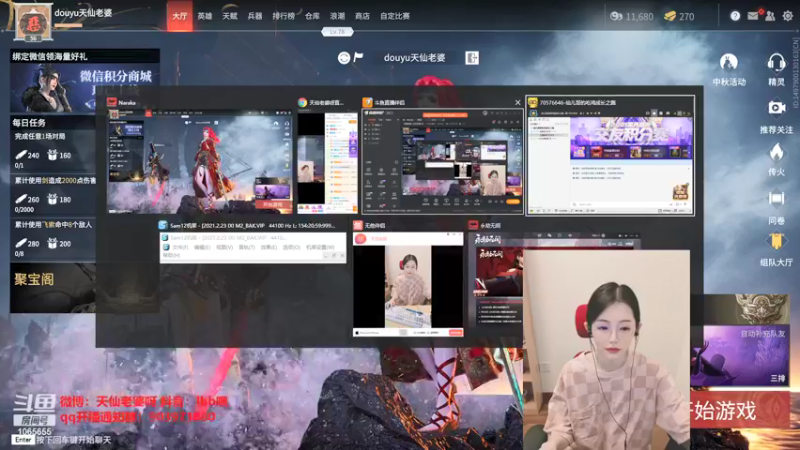Click the Lv.78 level badge
This screenshot has height=450, width=800.
point(337,32)
